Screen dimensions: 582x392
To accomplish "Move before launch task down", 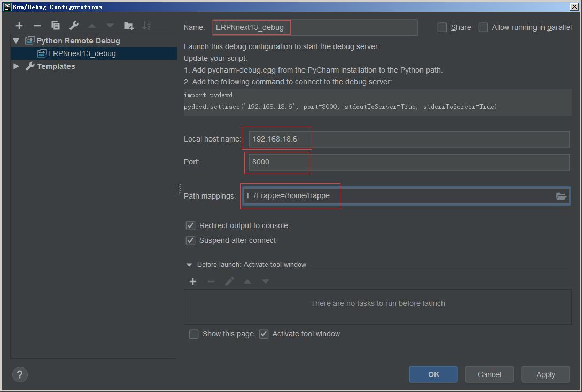I will pyautogui.click(x=266, y=281).
